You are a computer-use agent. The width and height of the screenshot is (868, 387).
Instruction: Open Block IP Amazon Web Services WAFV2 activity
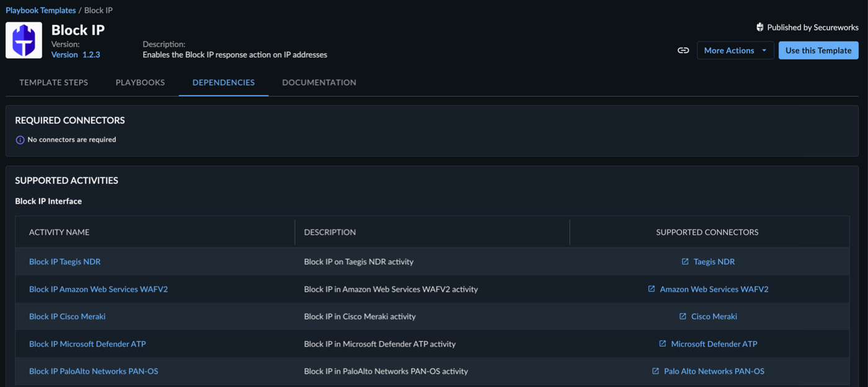coord(99,289)
